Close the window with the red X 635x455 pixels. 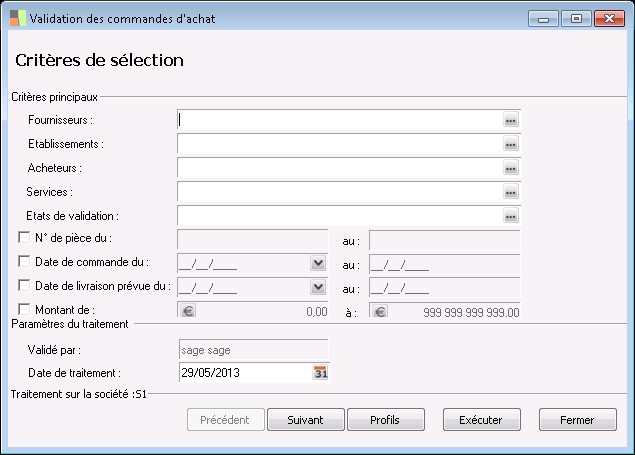click(609, 19)
